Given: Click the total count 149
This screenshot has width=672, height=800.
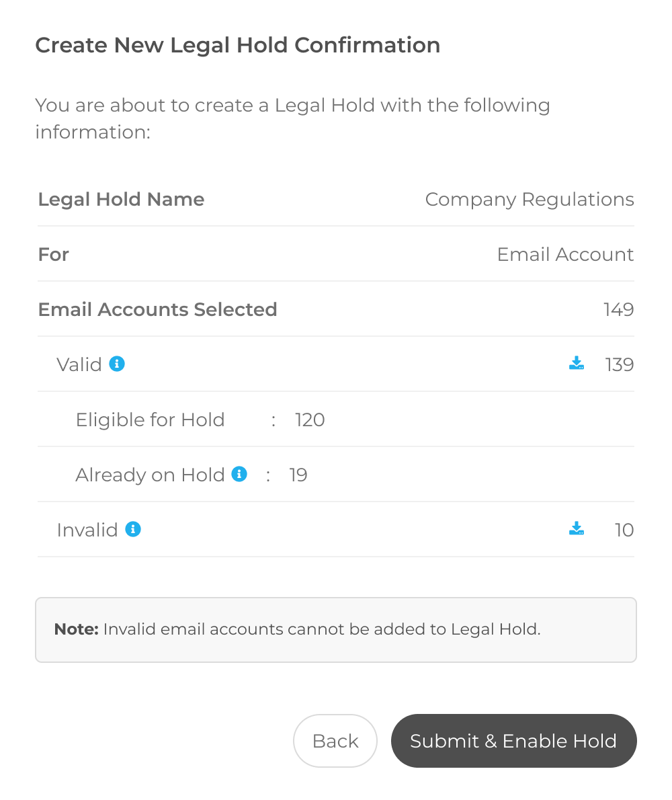Looking at the screenshot, I should pos(618,310).
